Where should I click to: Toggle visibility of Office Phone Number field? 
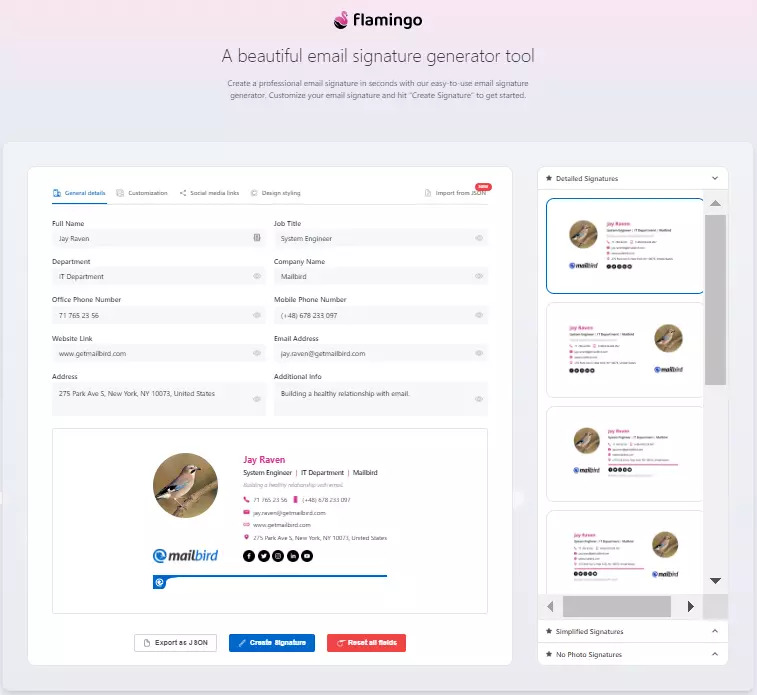click(257, 315)
